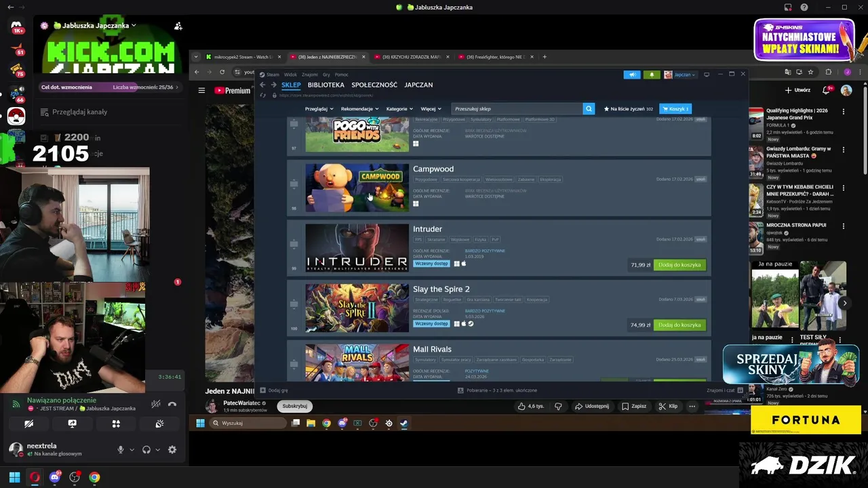Open Steam SKLEP tab
The height and width of the screenshot is (488, 868).
[291, 85]
